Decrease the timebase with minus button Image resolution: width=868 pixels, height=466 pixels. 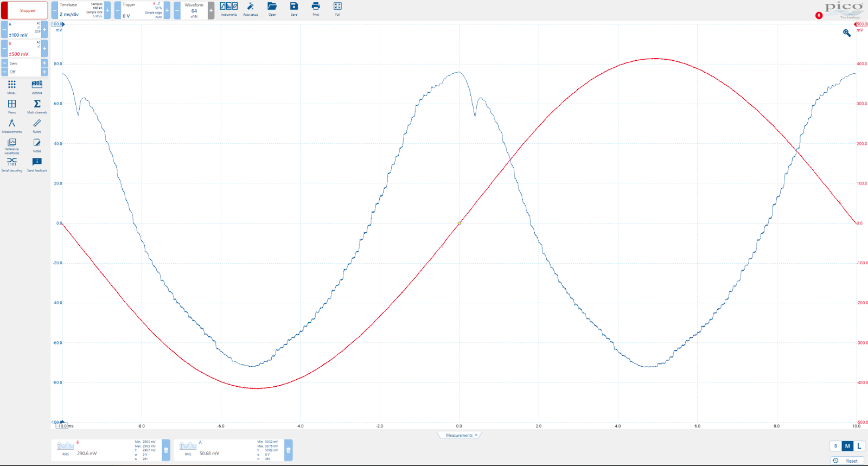pyautogui.click(x=55, y=10)
